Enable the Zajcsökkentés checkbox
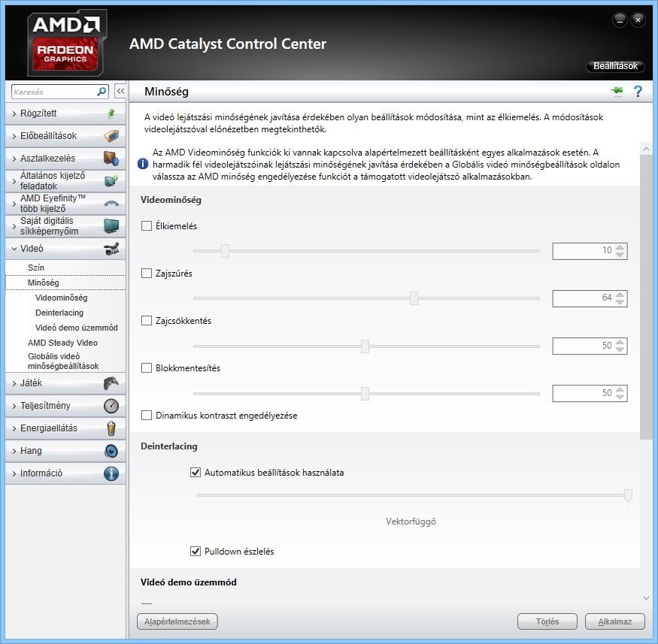Image resolution: width=658 pixels, height=644 pixels. pyautogui.click(x=147, y=321)
